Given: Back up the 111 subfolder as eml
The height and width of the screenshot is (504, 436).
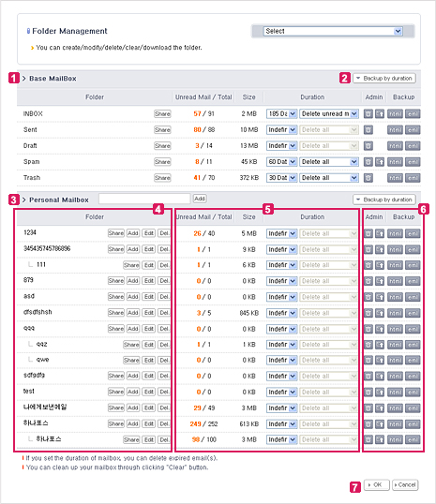Looking at the screenshot, I should tap(413, 265).
